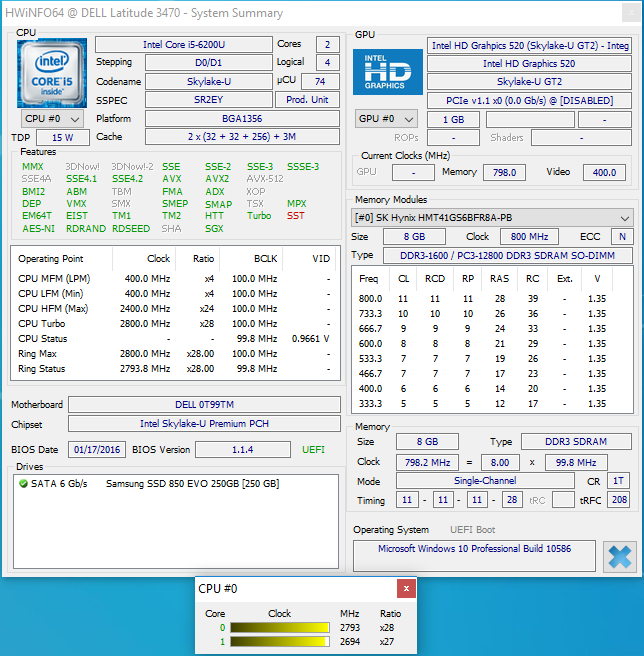Click the 333.3 frequency timing row
Screen dimensions: 644x656
pos(491,404)
